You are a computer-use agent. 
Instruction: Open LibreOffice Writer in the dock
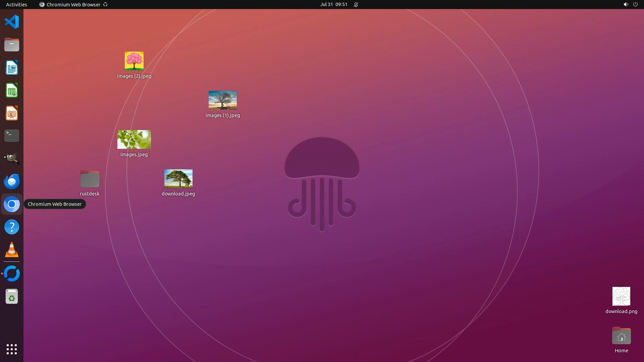(x=12, y=68)
